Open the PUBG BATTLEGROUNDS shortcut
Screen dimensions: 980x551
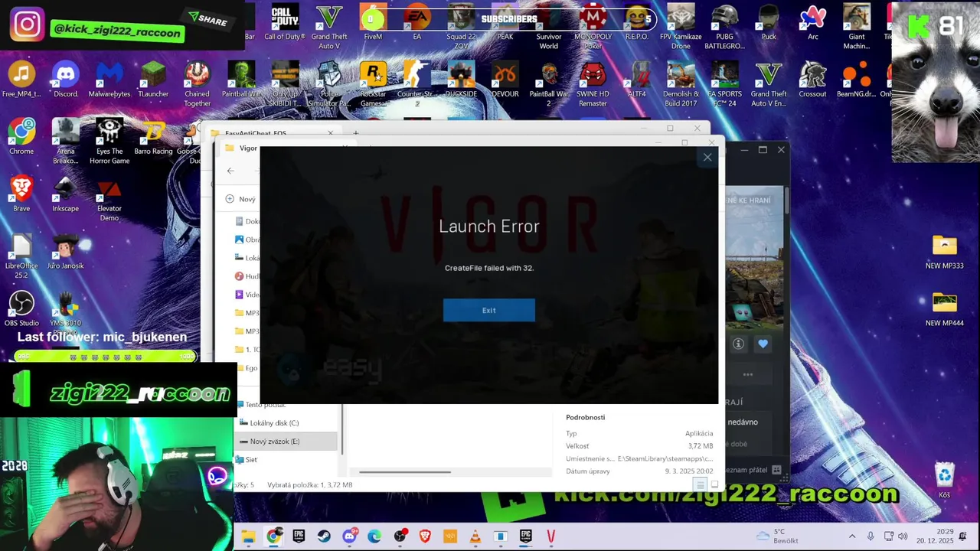point(724,28)
